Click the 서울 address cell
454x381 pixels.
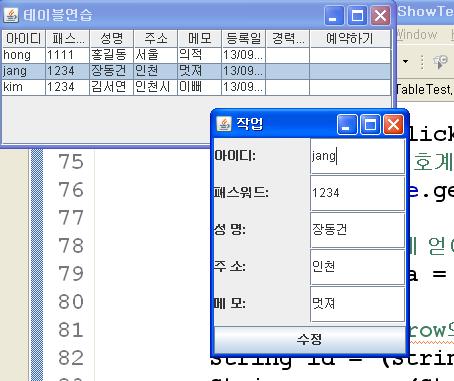[x=155, y=55]
